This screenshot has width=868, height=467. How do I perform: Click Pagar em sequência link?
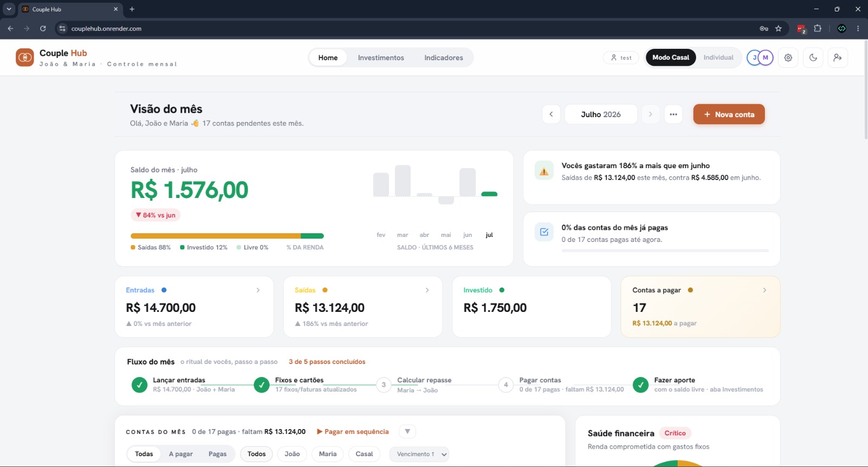click(x=353, y=432)
